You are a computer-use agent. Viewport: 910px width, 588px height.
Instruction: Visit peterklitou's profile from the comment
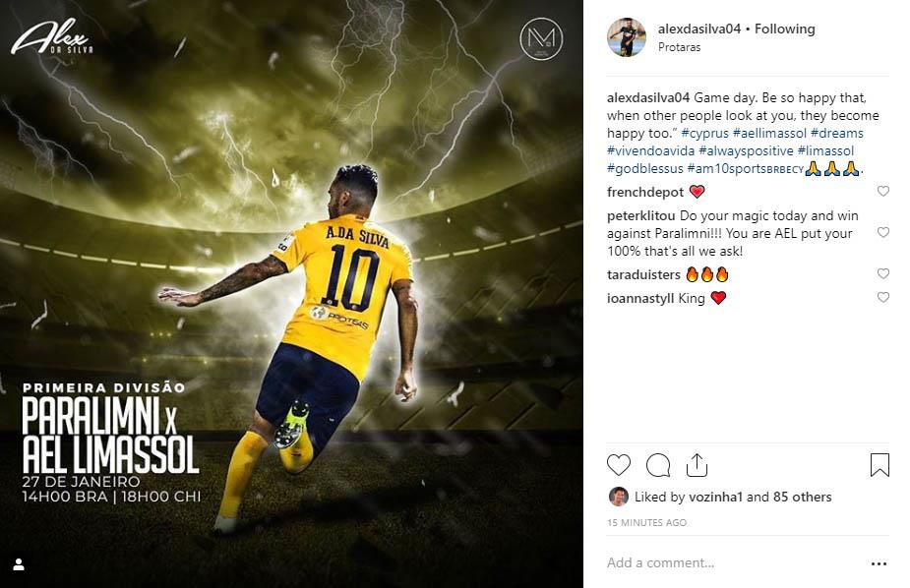[x=640, y=215]
